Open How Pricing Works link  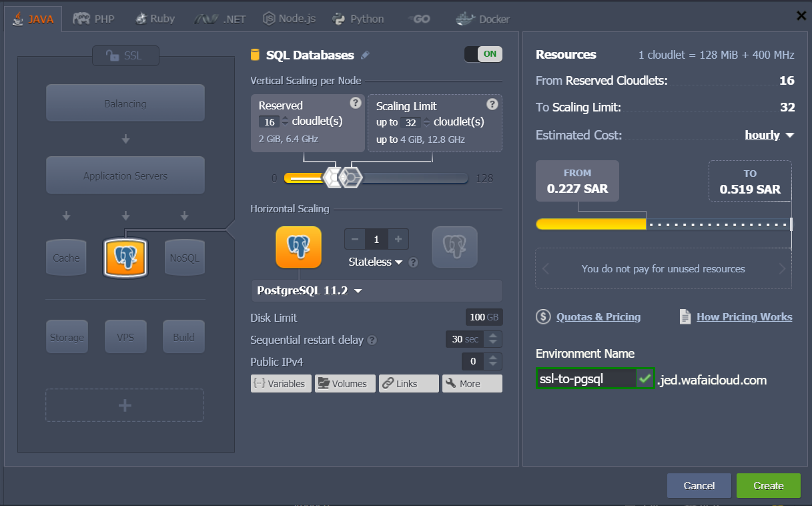[745, 316]
